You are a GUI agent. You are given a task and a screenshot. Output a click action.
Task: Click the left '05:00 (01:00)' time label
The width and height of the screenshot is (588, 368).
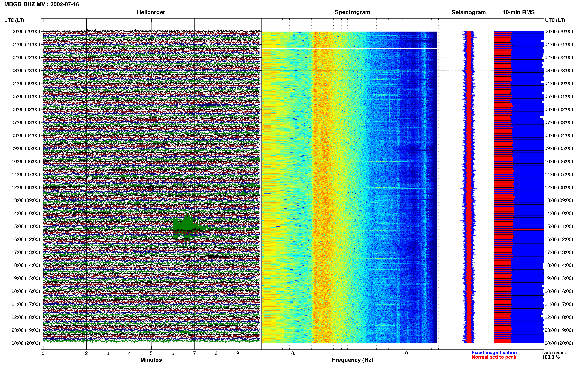(26, 96)
